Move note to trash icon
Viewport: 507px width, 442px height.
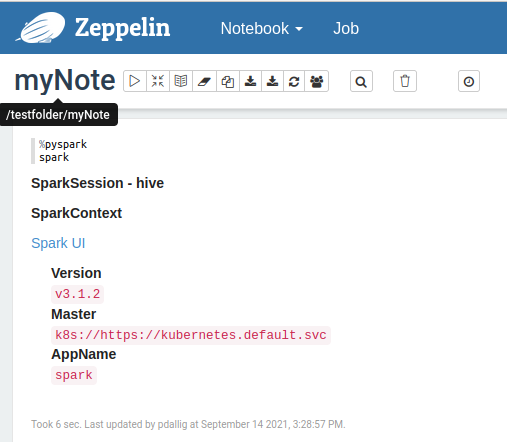point(405,81)
